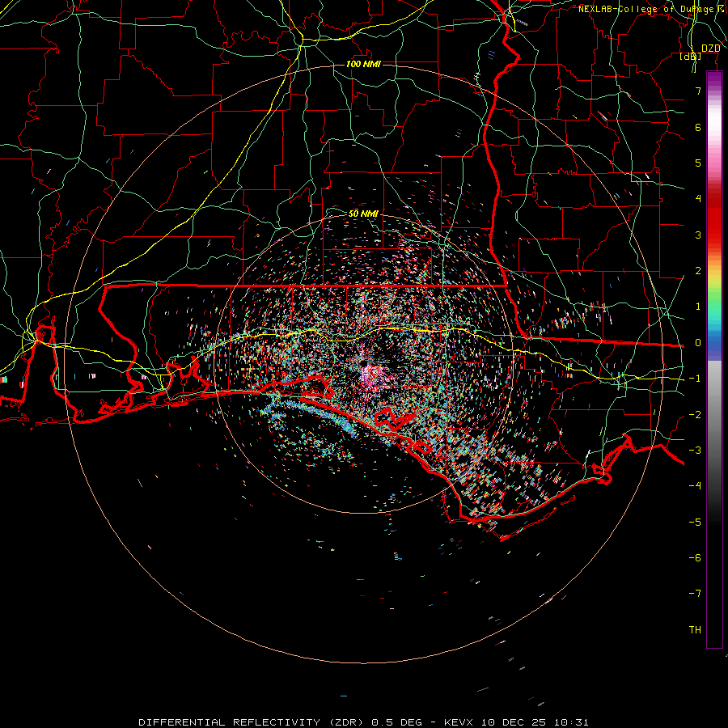The width and height of the screenshot is (728, 728).
Task: Click the 'TH' label on color scale
Action: point(695,630)
